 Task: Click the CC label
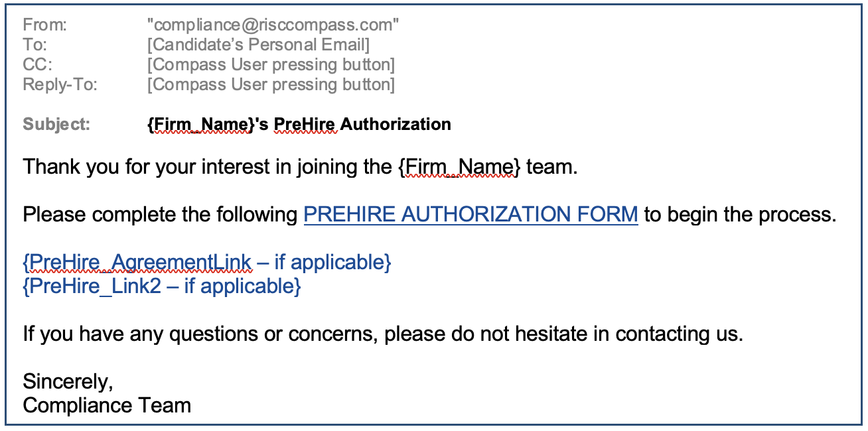click(37, 65)
